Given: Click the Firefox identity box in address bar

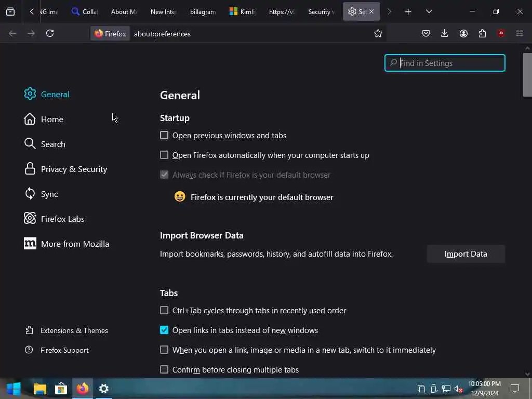Looking at the screenshot, I should click(110, 34).
